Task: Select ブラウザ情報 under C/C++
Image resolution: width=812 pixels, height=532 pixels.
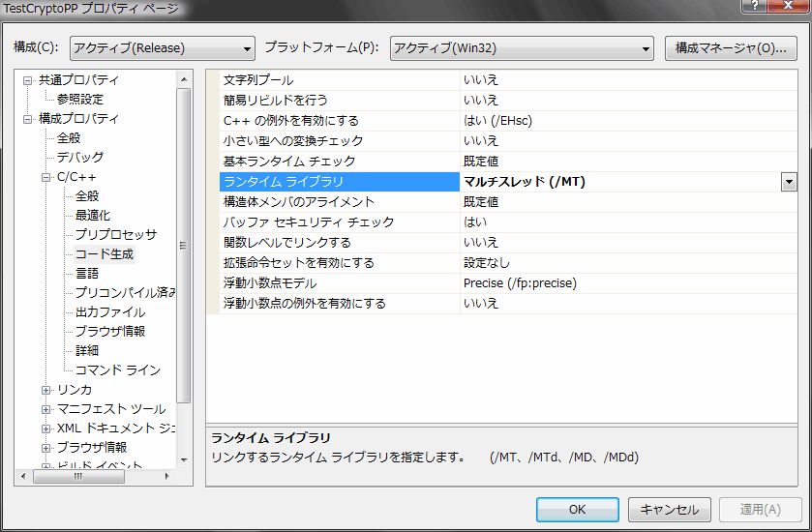Action: [110, 331]
